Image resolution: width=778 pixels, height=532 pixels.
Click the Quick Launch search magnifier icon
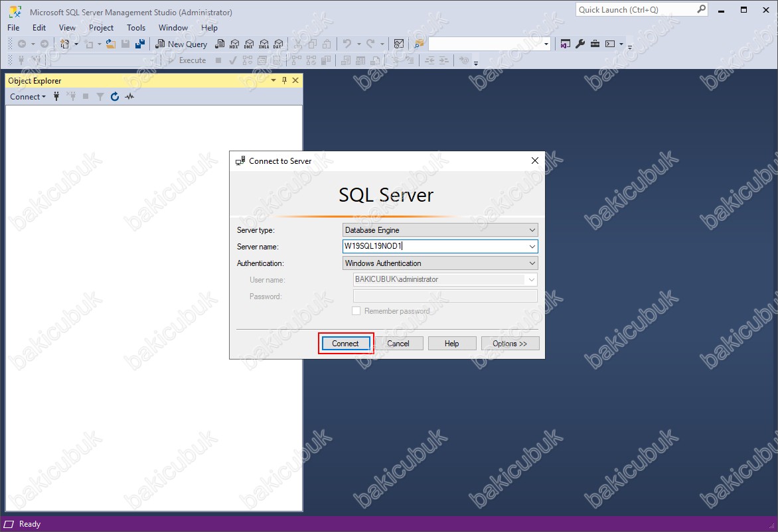click(701, 9)
